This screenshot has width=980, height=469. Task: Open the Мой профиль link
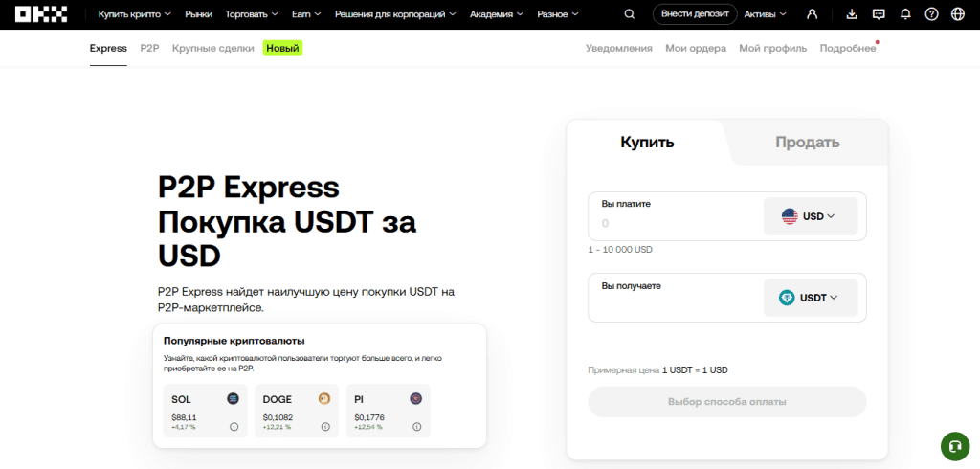(x=773, y=48)
